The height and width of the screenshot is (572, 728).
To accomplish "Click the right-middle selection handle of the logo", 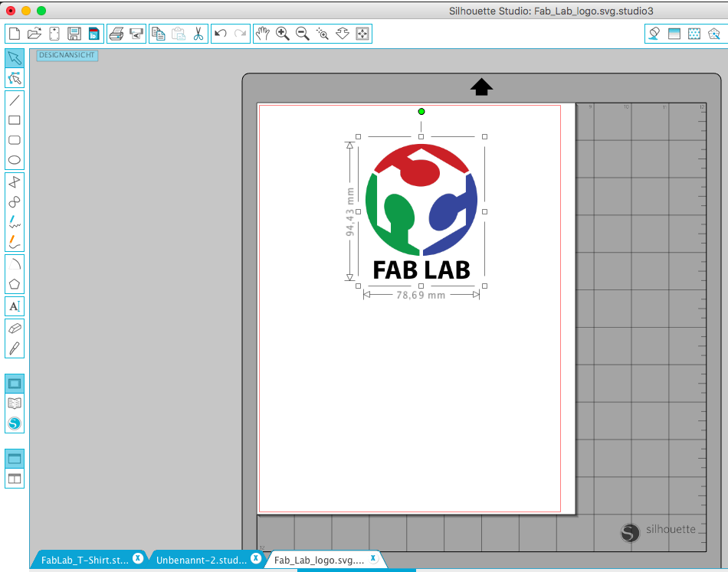I will coord(484,211).
